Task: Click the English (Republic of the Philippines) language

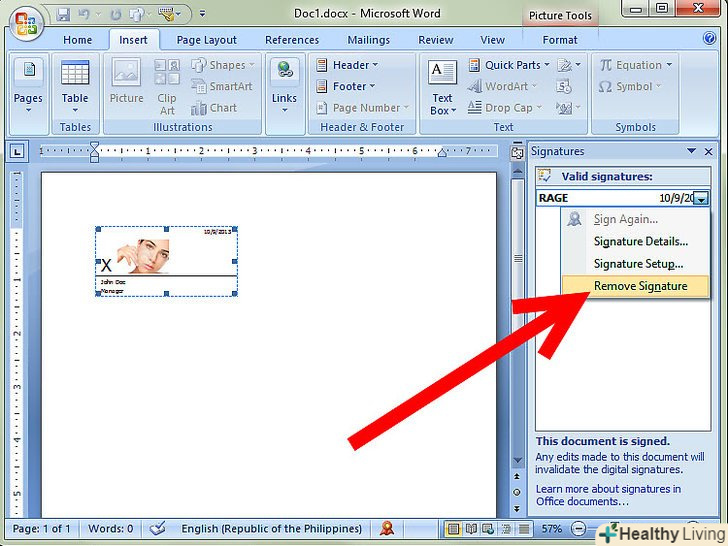Action: pyautogui.click(x=272, y=529)
